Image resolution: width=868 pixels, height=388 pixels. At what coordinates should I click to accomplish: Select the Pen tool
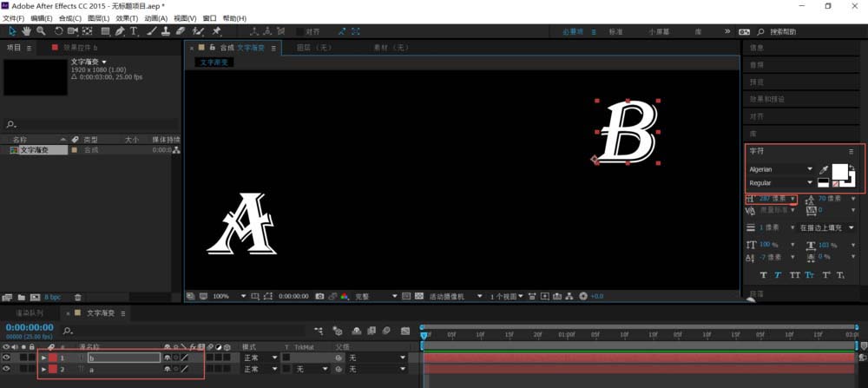click(x=120, y=31)
